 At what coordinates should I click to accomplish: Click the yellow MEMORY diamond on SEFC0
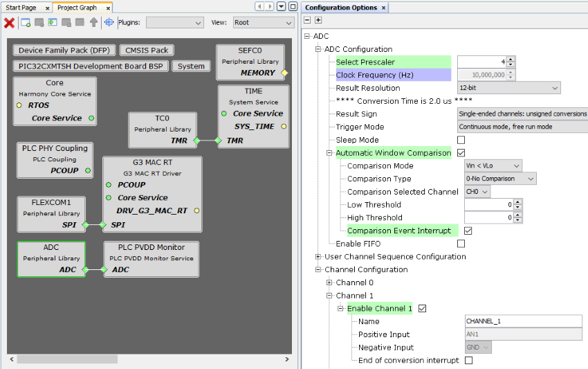pos(284,73)
